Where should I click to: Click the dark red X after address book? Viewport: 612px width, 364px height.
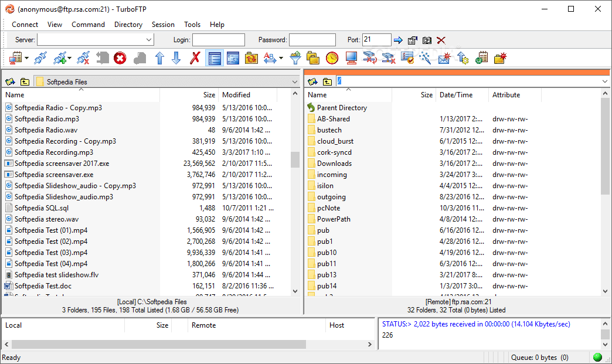tap(441, 40)
